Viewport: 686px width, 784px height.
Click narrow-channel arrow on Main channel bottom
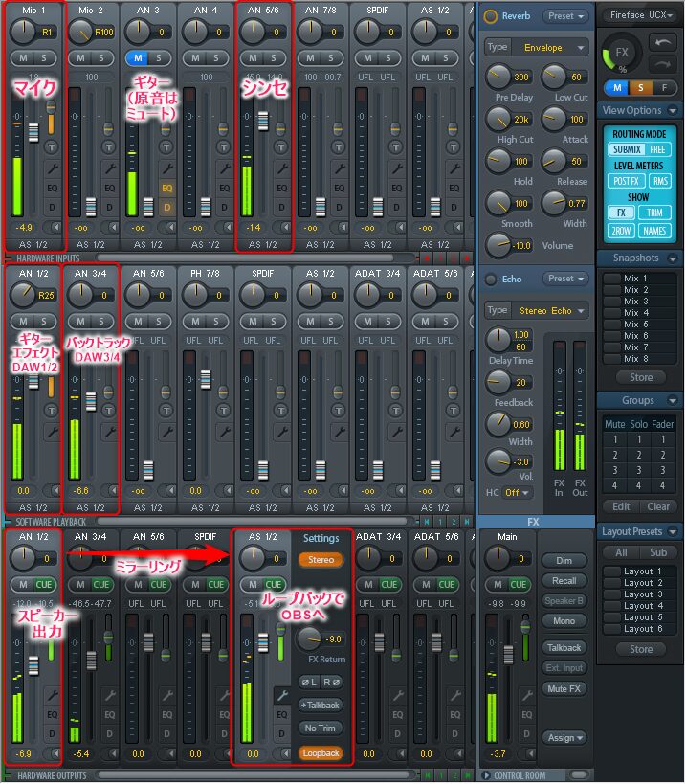pyautogui.click(x=529, y=753)
